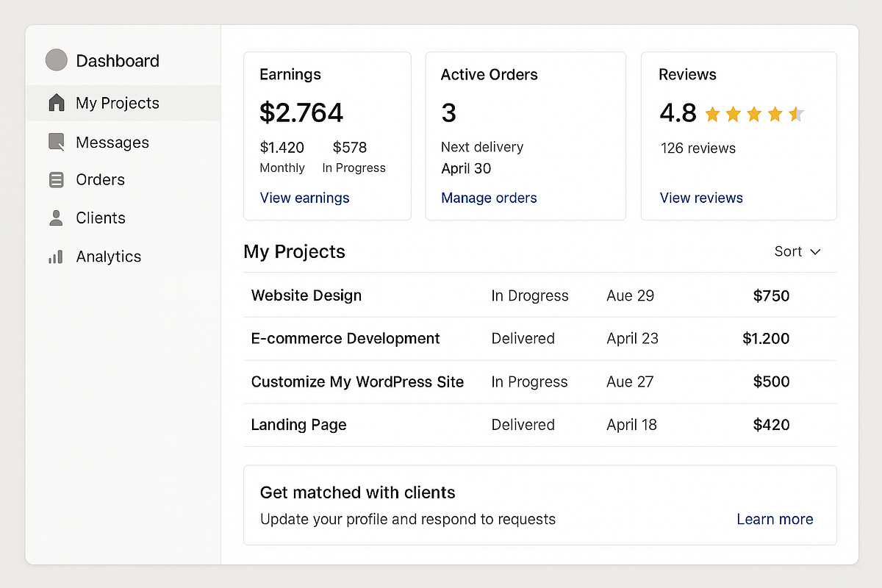Click the first gold rating star
Viewport: 882px width, 588px height.
coord(712,114)
